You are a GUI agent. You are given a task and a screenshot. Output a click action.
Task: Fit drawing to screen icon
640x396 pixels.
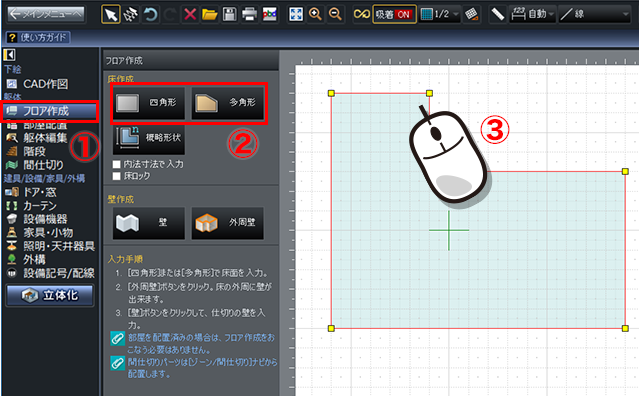296,14
